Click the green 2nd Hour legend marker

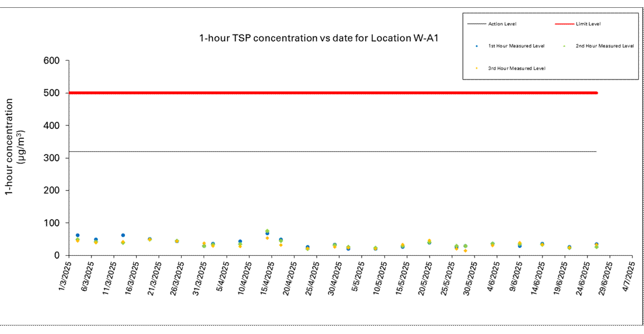pyautogui.click(x=564, y=46)
